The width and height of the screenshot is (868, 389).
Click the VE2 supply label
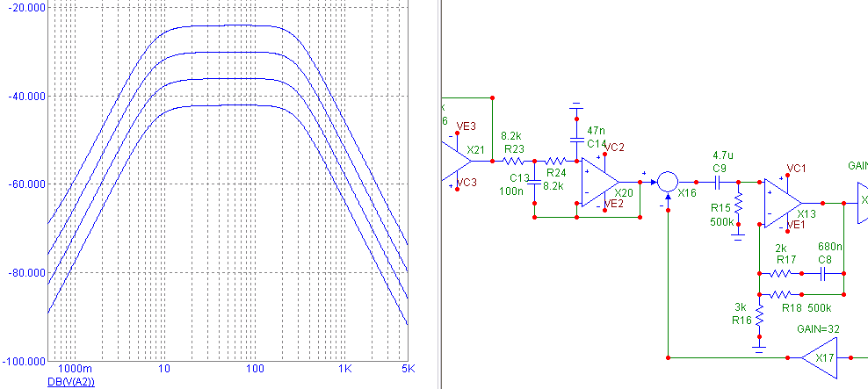[614, 204]
